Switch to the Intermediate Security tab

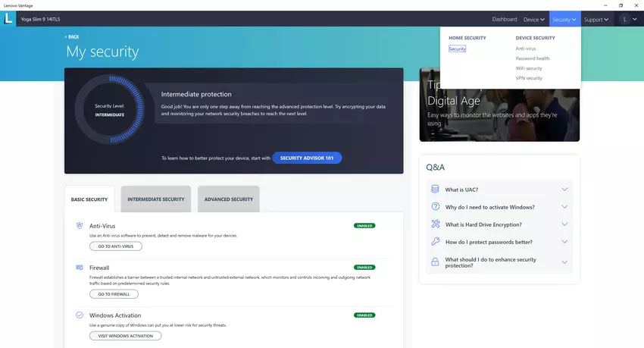tap(156, 199)
